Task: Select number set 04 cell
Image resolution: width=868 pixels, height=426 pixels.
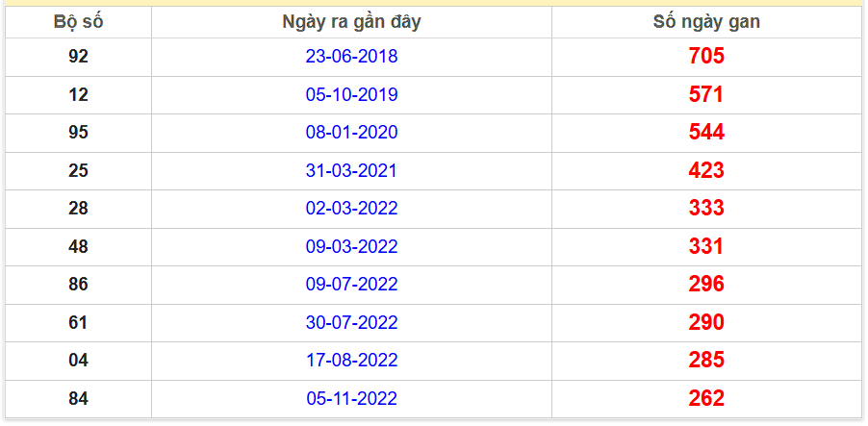Action: point(79,361)
